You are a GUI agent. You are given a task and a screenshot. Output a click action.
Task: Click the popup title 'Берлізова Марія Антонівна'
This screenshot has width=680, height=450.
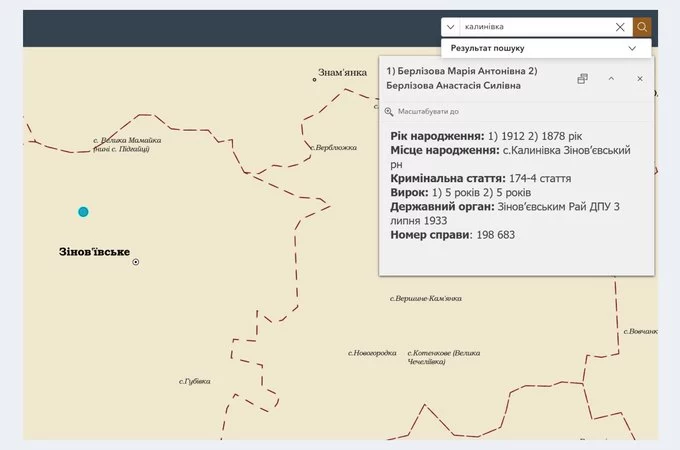click(x=461, y=71)
